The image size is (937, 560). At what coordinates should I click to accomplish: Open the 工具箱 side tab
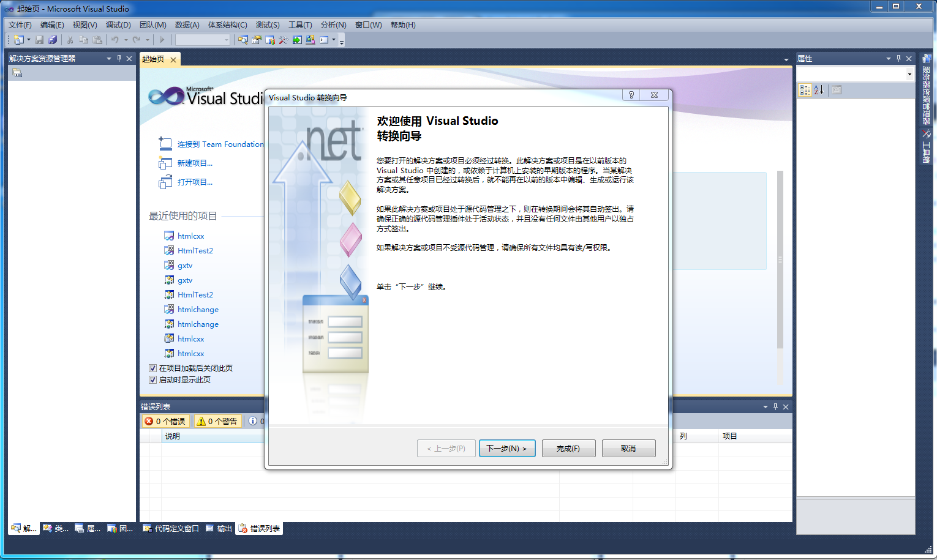926,146
